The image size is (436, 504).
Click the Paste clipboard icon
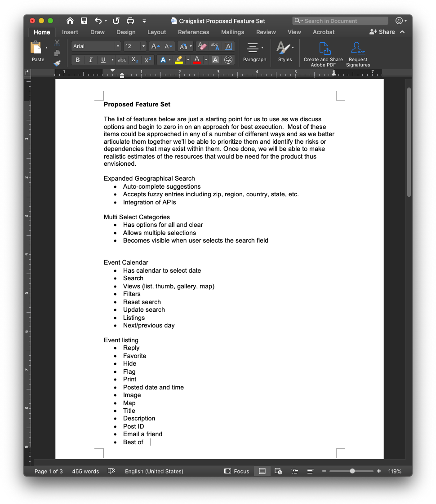(x=36, y=47)
